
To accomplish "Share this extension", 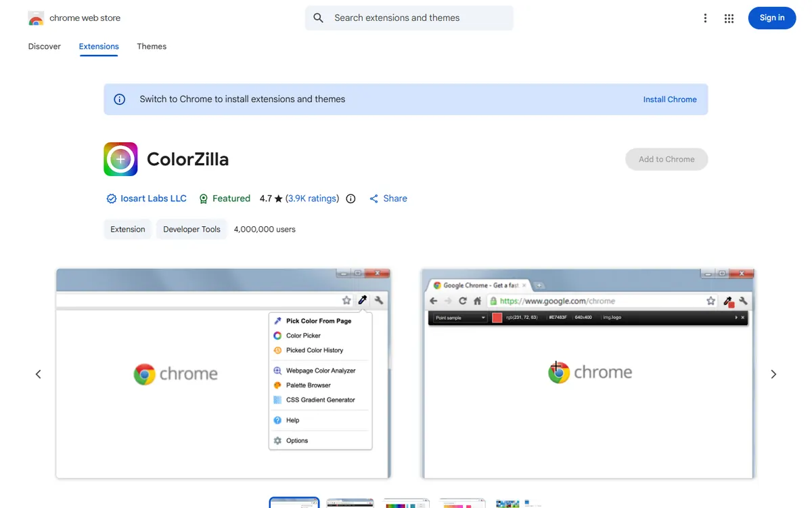I will pos(388,198).
